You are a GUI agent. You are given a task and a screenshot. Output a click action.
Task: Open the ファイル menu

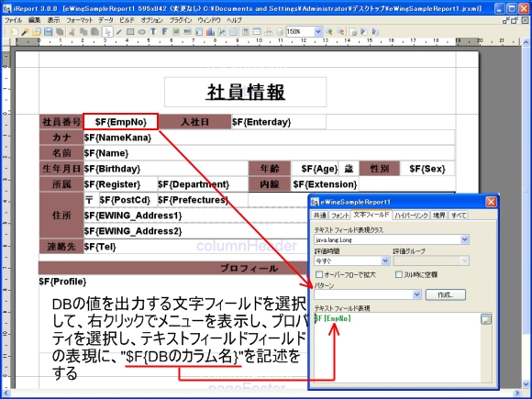click(x=13, y=20)
